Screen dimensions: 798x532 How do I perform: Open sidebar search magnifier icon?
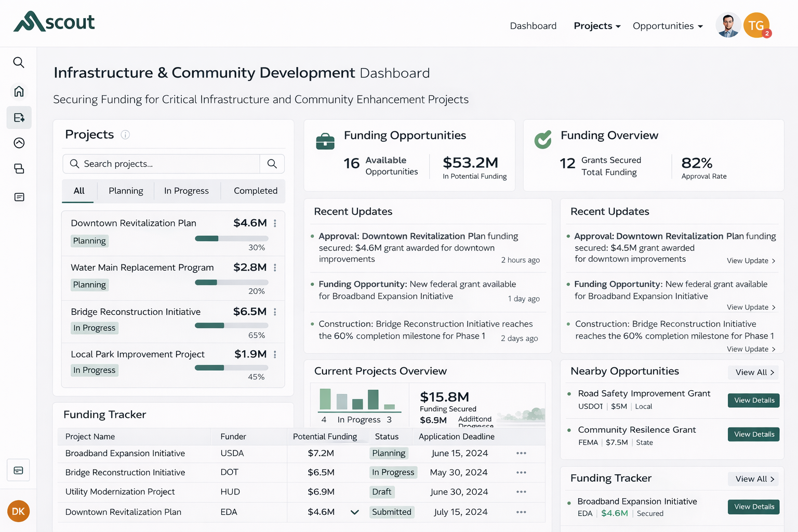19,62
